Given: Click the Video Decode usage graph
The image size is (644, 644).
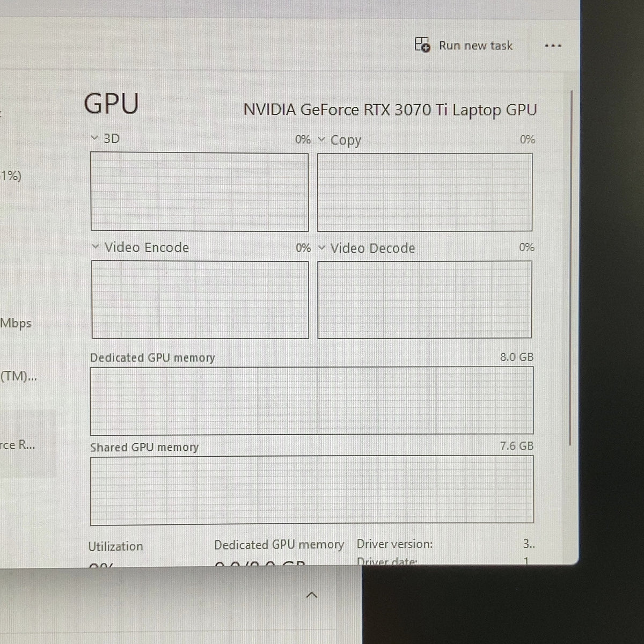Looking at the screenshot, I should 425,299.
